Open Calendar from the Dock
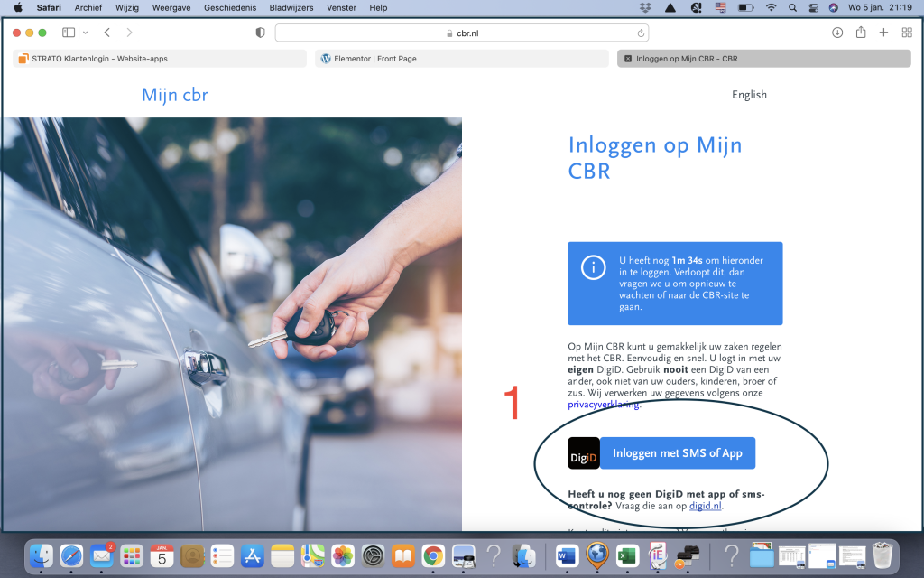Viewport: 924px width, 578px height. click(162, 555)
